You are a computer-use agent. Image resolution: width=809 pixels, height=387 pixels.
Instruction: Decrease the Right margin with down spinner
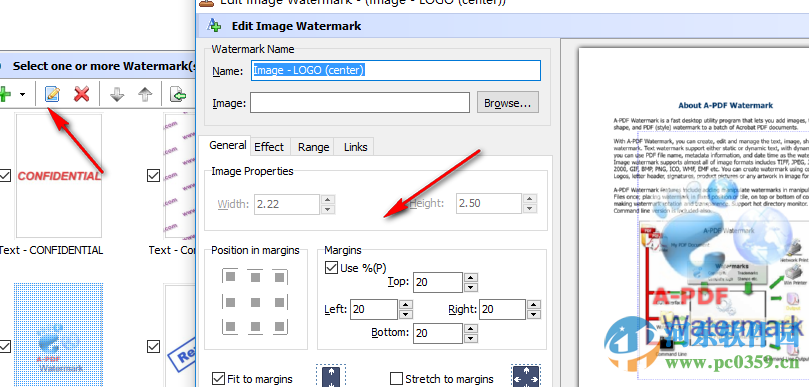point(534,314)
